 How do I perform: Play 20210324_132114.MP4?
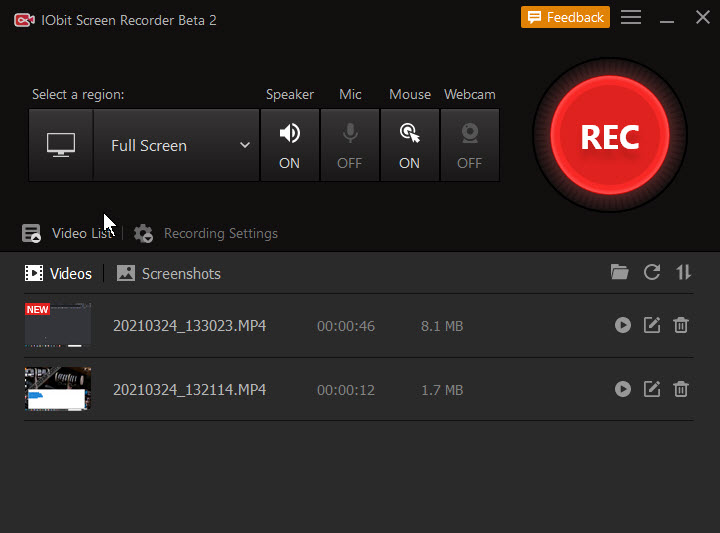(x=623, y=389)
